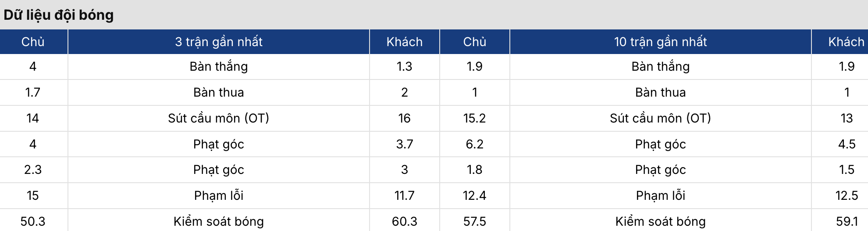Screen dimensions: 868x231
Task: Select the 59.1 possession value
Action: [x=846, y=221]
